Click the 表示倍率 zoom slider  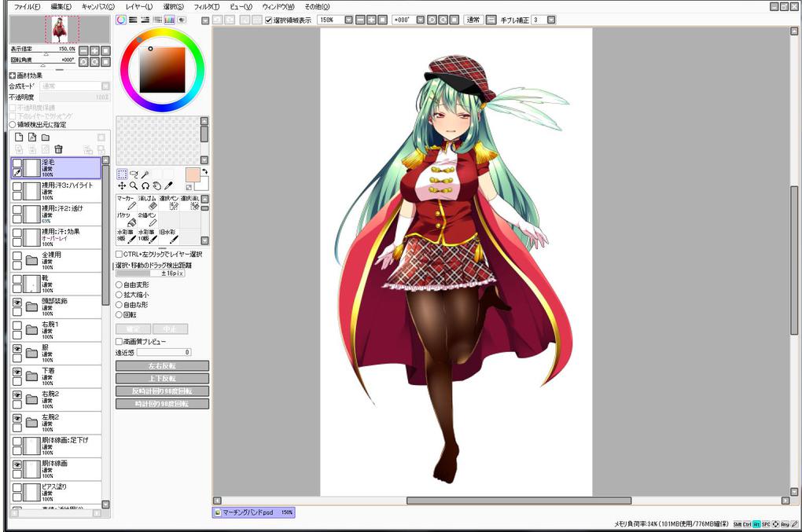(x=43, y=53)
